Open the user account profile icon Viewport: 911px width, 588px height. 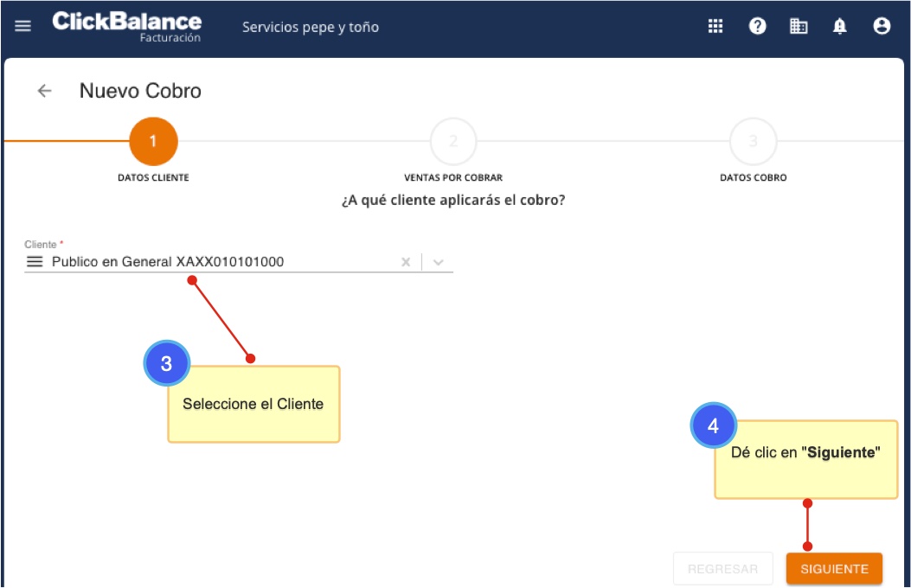point(882,26)
